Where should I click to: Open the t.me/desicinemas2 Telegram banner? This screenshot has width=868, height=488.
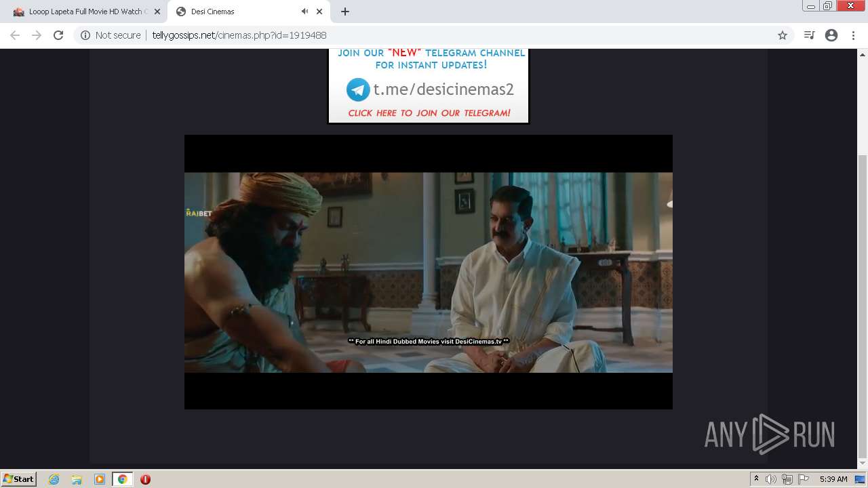point(429,85)
